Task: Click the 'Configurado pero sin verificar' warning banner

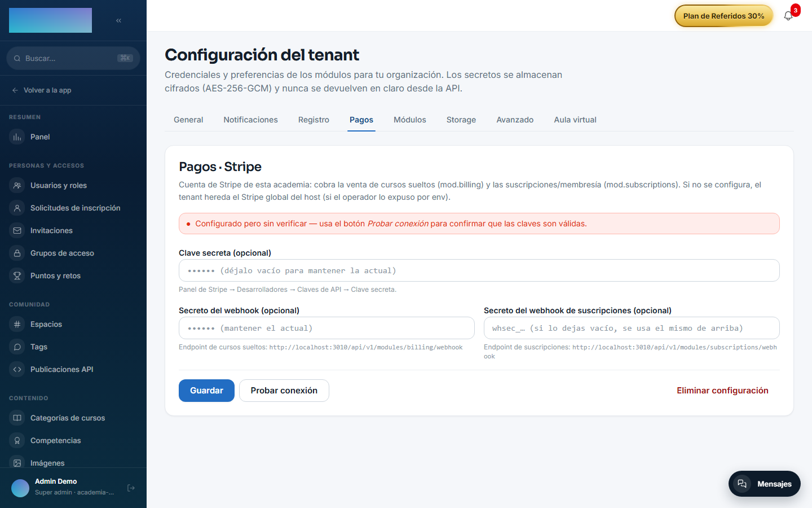Action: (x=479, y=224)
